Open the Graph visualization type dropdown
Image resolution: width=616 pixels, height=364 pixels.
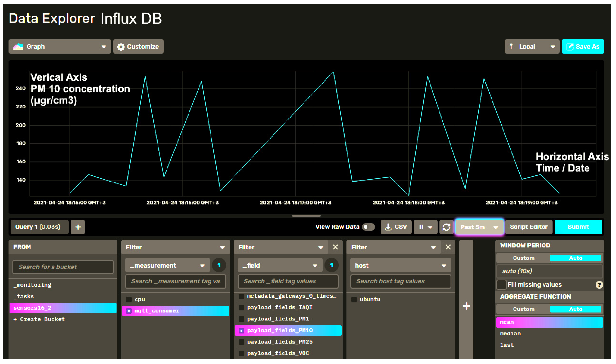click(x=60, y=47)
